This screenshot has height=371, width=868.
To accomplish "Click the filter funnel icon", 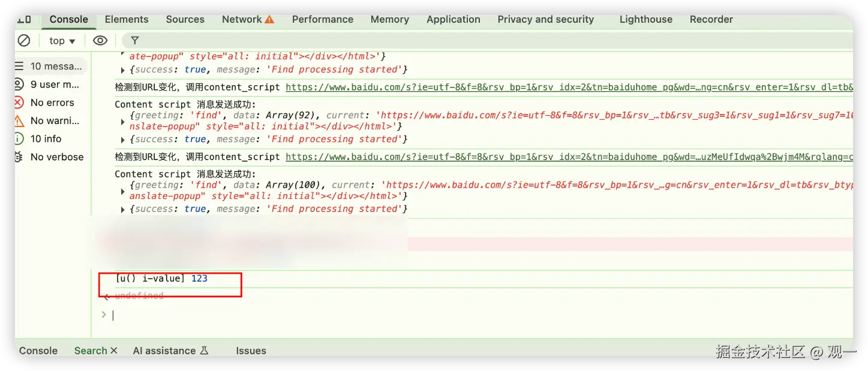I will tap(135, 41).
